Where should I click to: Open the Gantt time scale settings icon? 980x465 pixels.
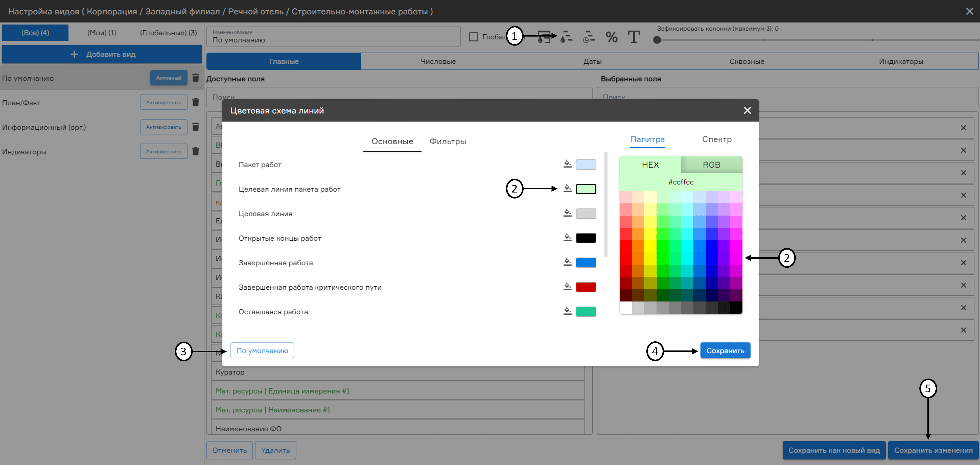589,37
